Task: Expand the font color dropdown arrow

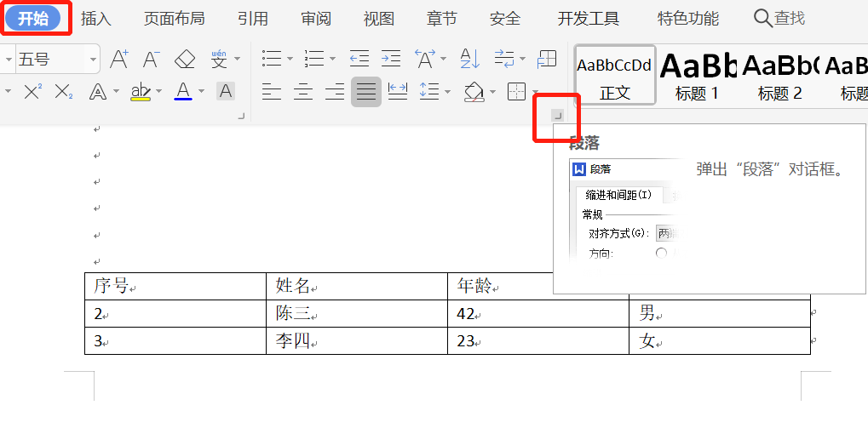Action: click(x=202, y=92)
